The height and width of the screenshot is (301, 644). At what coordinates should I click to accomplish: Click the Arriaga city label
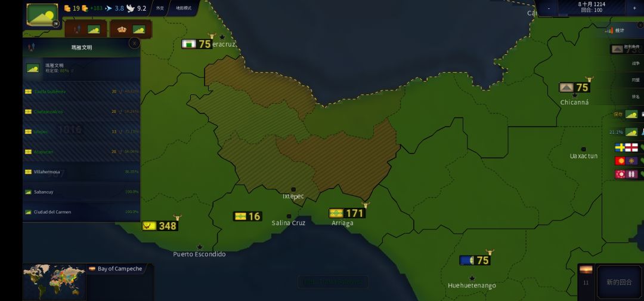point(342,223)
